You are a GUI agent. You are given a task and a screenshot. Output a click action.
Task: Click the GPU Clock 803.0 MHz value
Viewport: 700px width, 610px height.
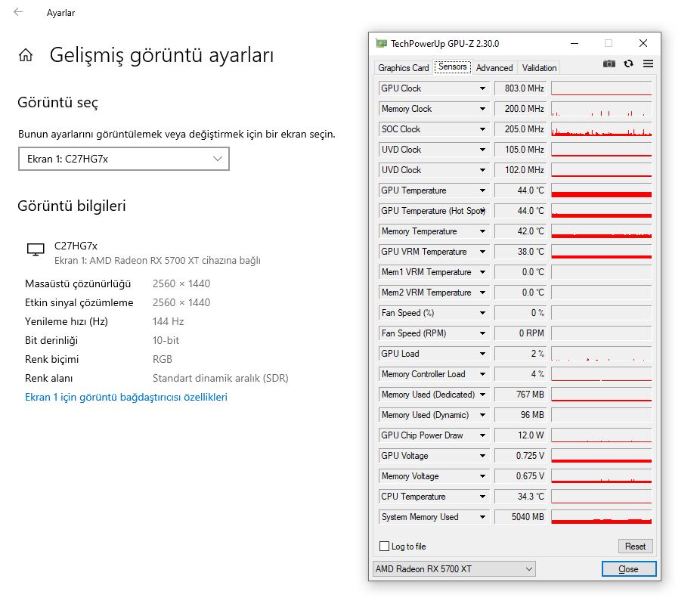click(521, 88)
